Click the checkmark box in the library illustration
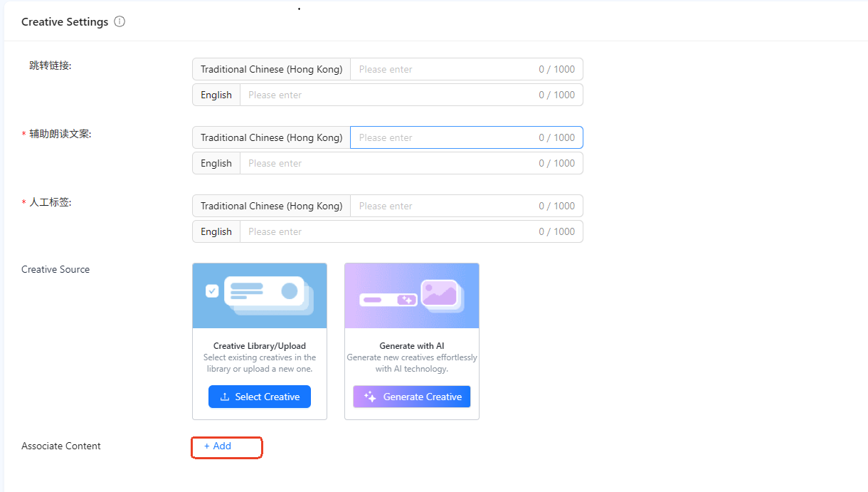 click(212, 291)
